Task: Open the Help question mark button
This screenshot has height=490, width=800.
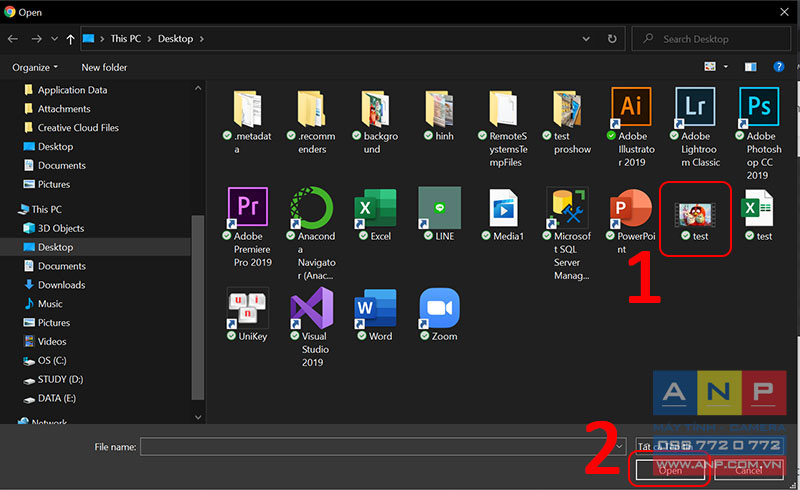Action: click(779, 67)
